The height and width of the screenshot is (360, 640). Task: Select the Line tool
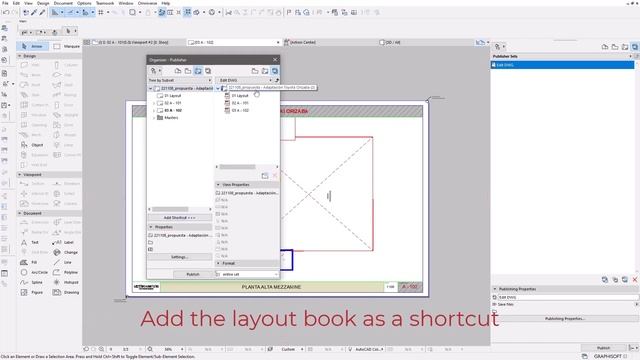(x=63, y=262)
